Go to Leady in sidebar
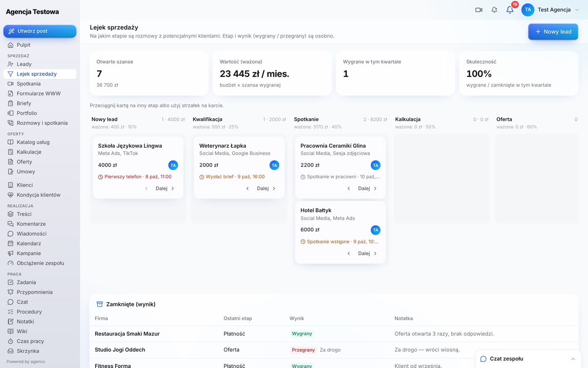The height and width of the screenshot is (368, 588). (x=40, y=64)
